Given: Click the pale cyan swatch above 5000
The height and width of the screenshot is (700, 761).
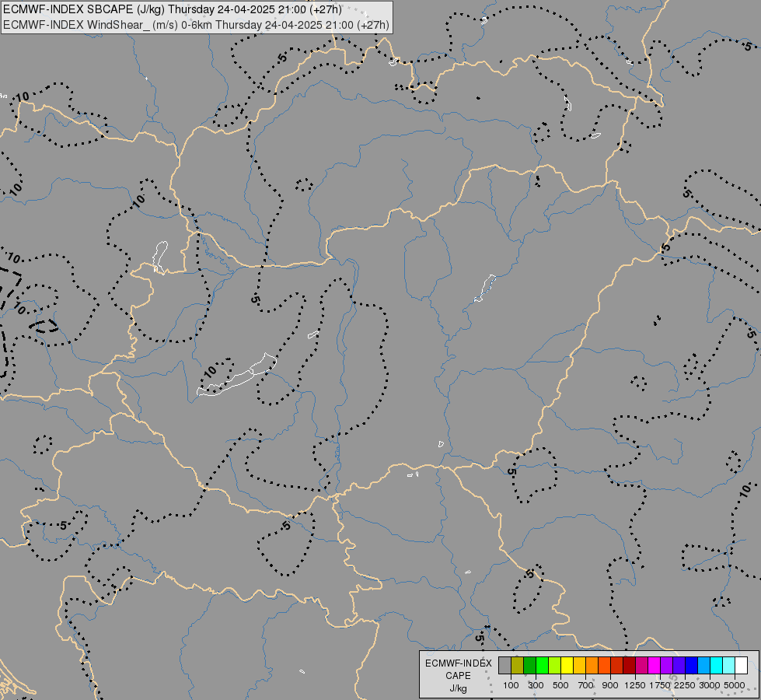Looking at the screenshot, I should (728, 665).
